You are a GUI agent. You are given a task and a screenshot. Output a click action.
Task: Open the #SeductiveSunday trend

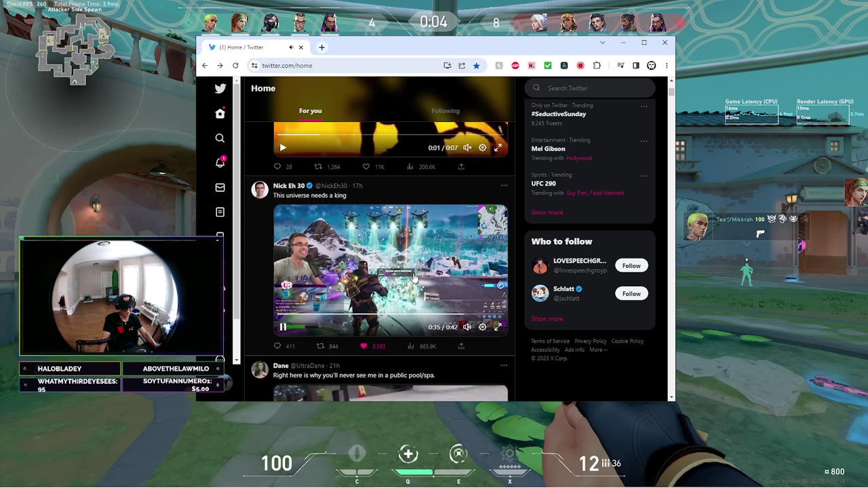[559, 114]
